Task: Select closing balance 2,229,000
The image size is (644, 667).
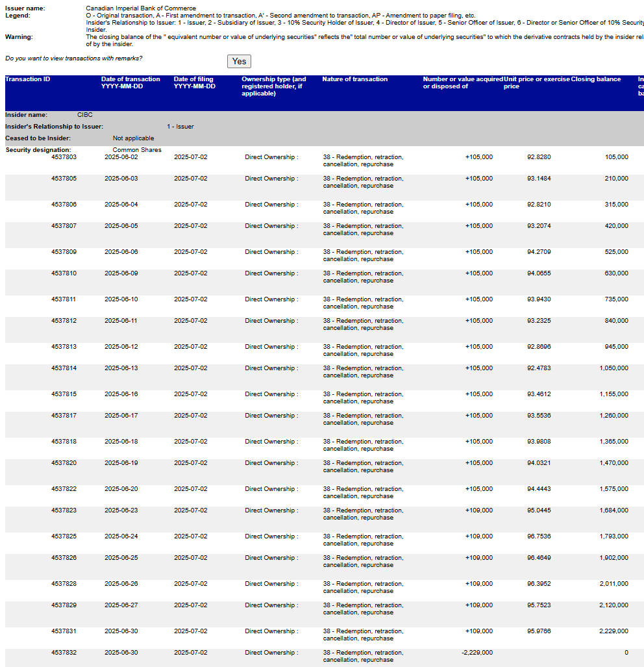Action: (614, 631)
